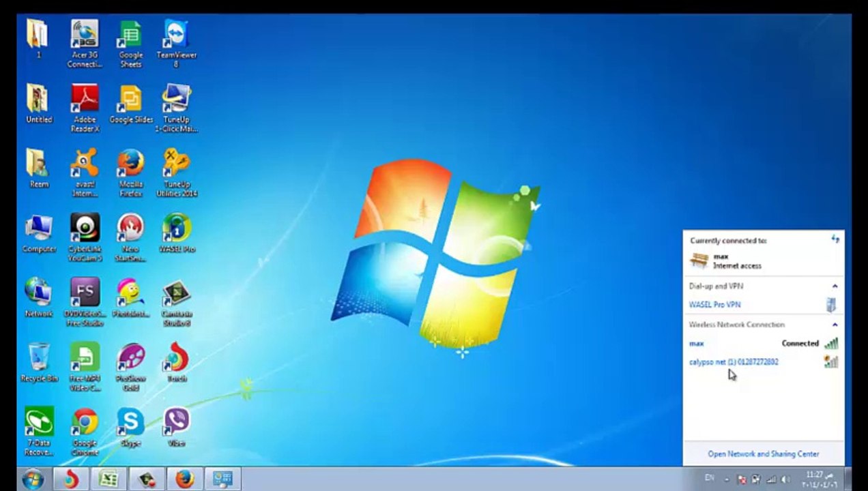Select the Network desktop icon
The width and height of the screenshot is (868, 491).
pyautogui.click(x=39, y=297)
